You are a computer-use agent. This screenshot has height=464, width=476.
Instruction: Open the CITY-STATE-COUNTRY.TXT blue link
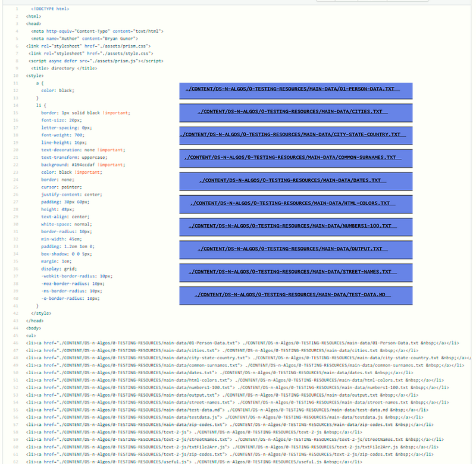tap(293, 134)
